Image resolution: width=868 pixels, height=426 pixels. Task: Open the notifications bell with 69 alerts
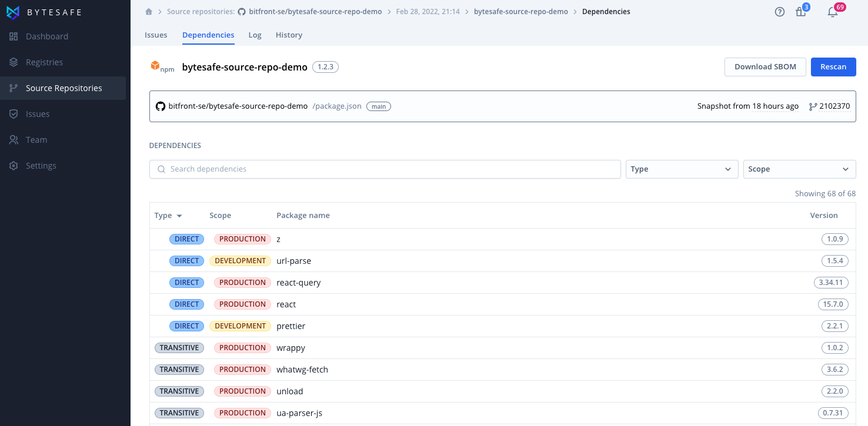click(833, 12)
